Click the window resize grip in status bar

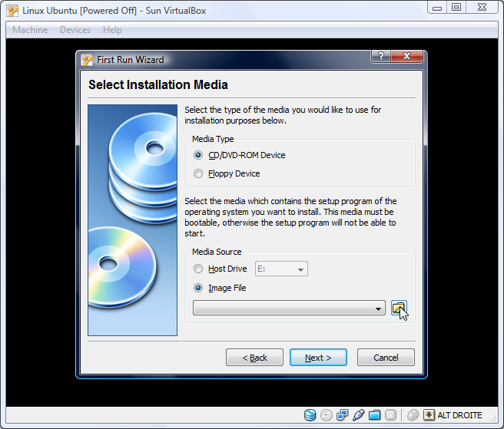click(x=493, y=417)
